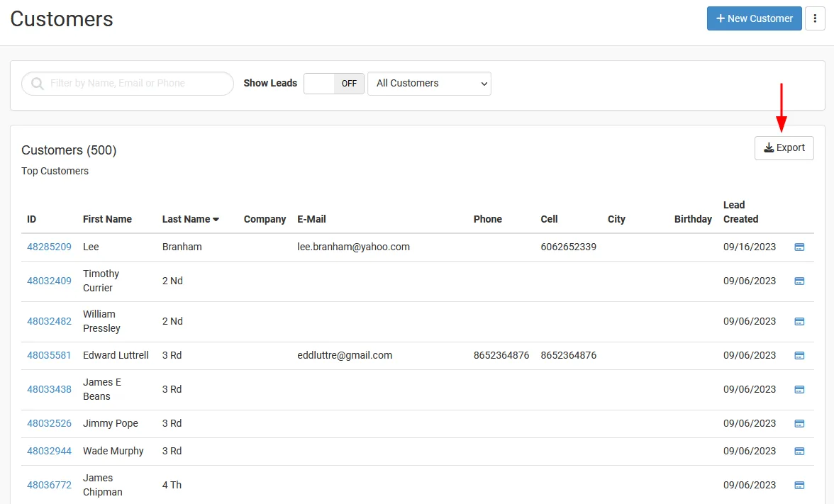Export the customer list

pyautogui.click(x=784, y=147)
